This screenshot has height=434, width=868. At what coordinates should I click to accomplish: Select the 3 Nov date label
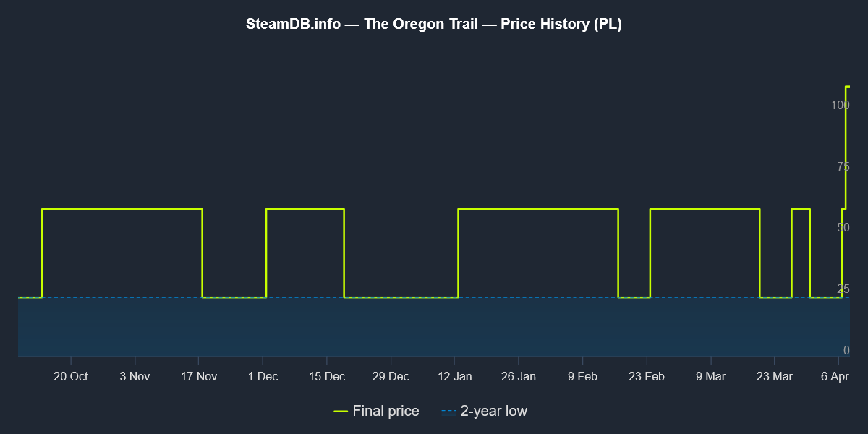click(x=135, y=377)
